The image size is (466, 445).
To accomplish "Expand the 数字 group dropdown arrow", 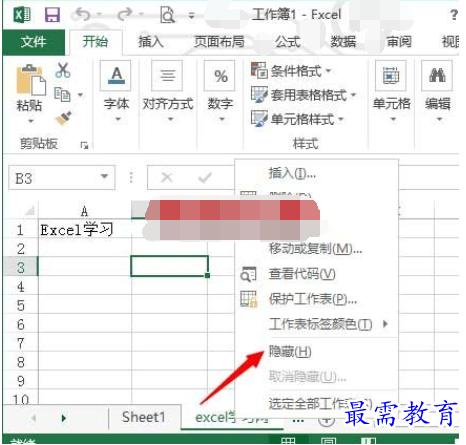I will pos(222,119).
